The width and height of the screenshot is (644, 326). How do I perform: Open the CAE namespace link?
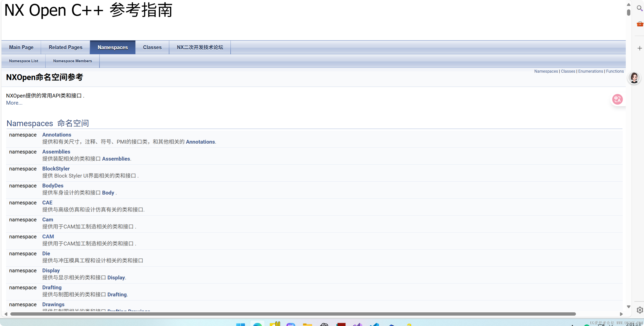(x=47, y=203)
